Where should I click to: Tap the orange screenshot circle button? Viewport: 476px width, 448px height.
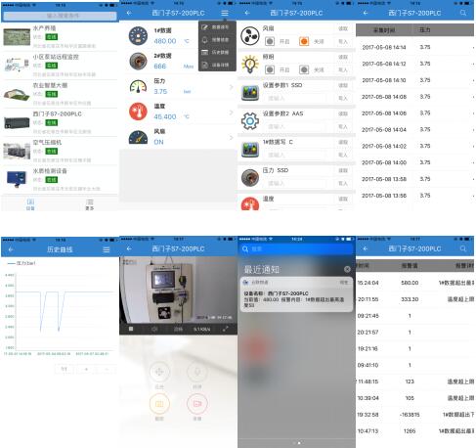pyautogui.click(x=159, y=404)
